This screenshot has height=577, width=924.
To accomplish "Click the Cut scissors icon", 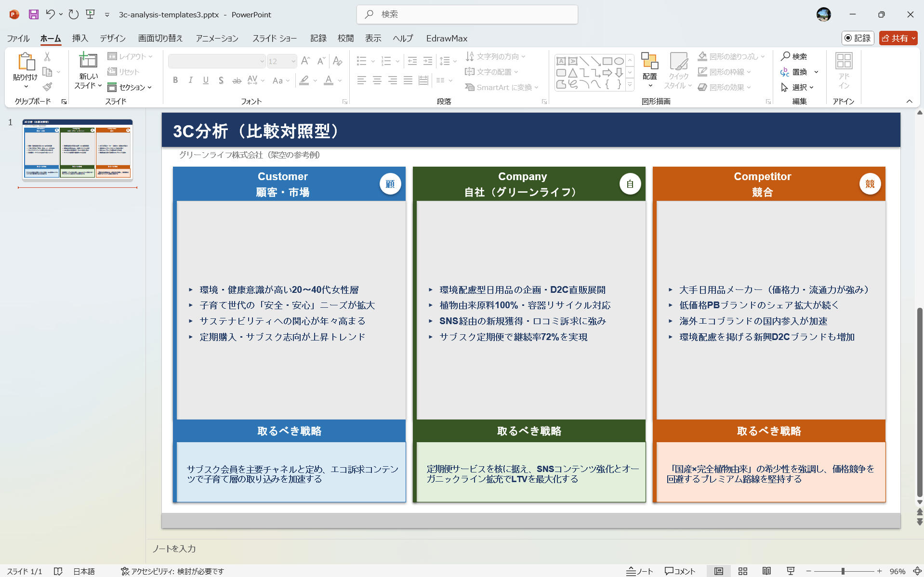I will tap(47, 56).
